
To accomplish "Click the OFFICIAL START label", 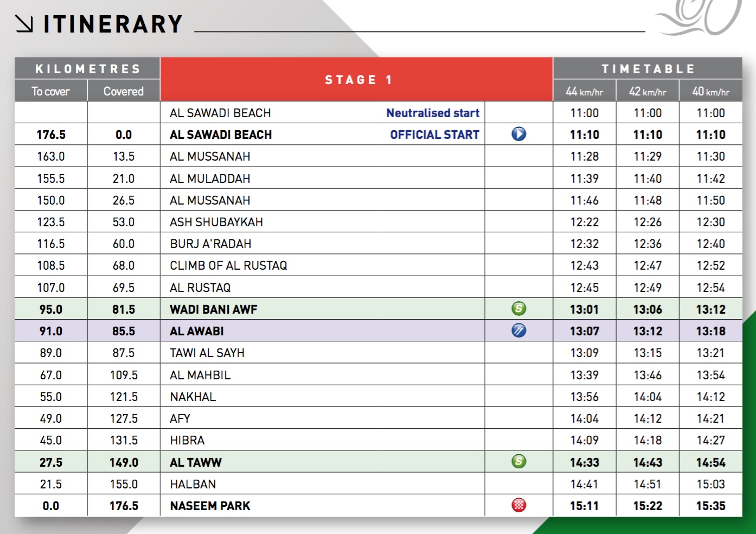I will coord(434,135).
